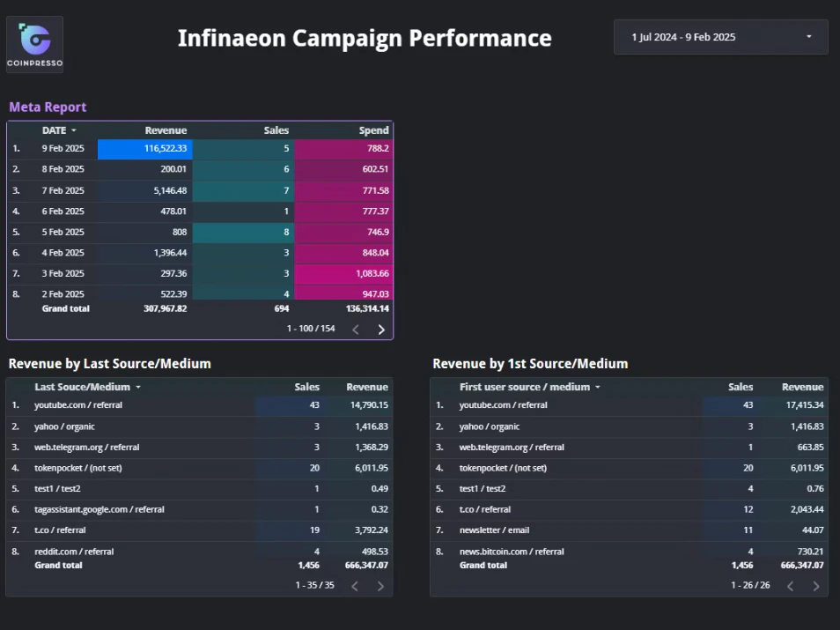Screen dimensions: 840x630
Task: Sort Meta Report by Revenue column header
Action: click(166, 130)
